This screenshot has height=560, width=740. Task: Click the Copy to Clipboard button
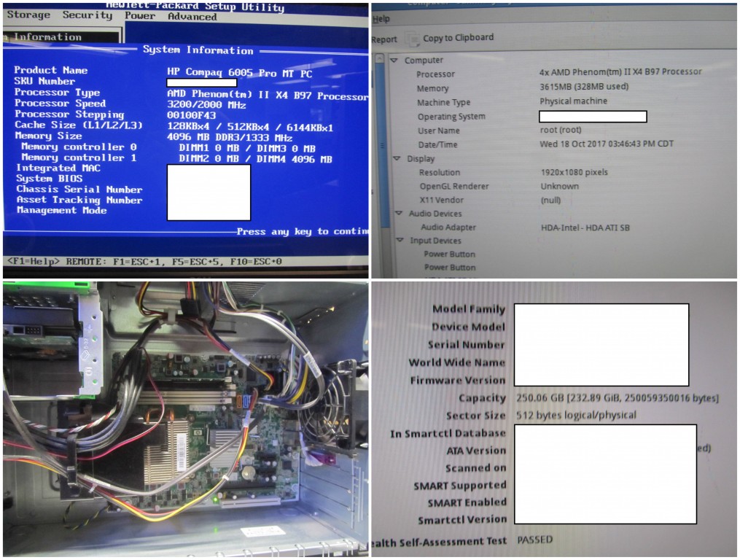(451, 38)
